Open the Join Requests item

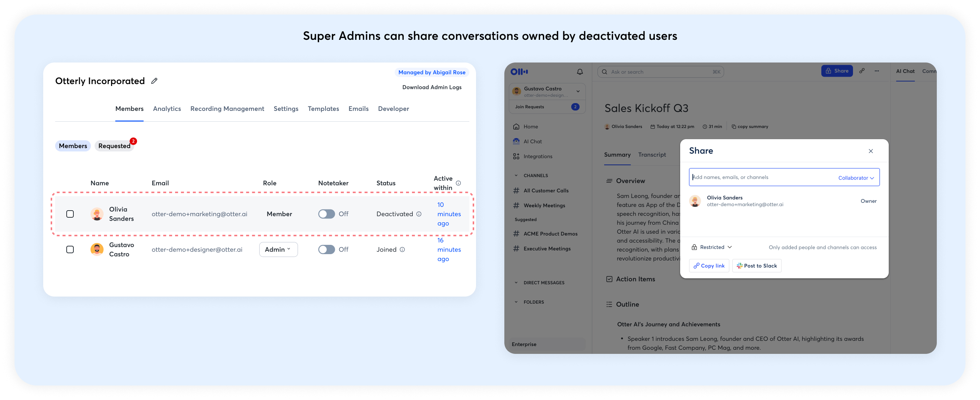(547, 107)
